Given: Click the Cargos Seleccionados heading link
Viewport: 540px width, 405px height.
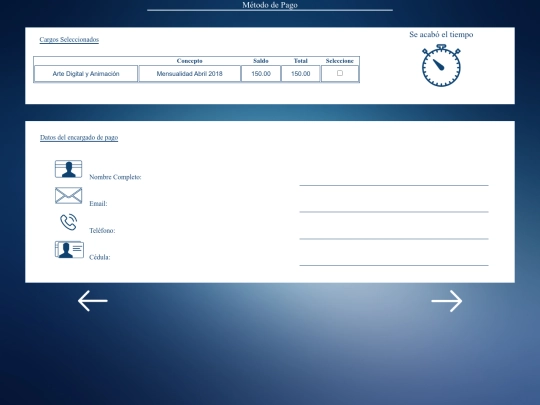Looking at the screenshot, I should pyautogui.click(x=69, y=40).
